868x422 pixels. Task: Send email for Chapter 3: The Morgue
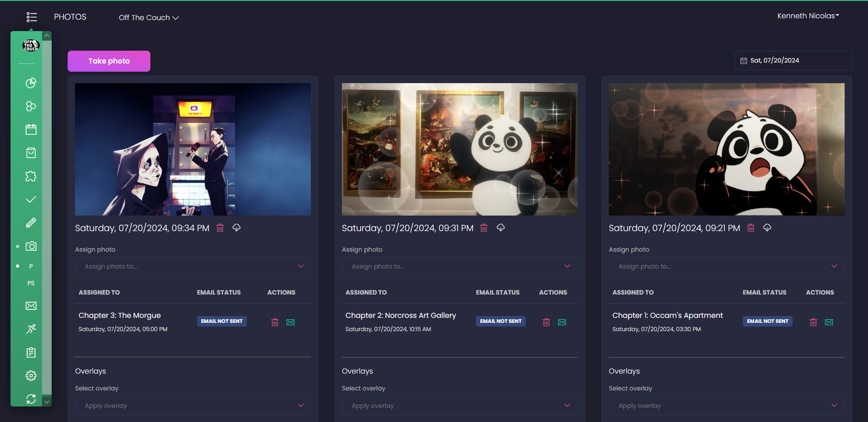click(290, 322)
